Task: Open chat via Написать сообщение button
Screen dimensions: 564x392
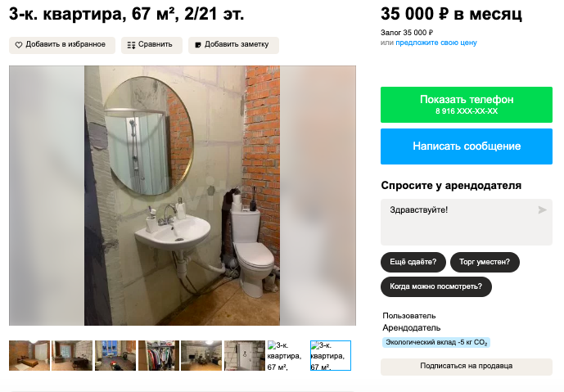Action: coord(466,146)
